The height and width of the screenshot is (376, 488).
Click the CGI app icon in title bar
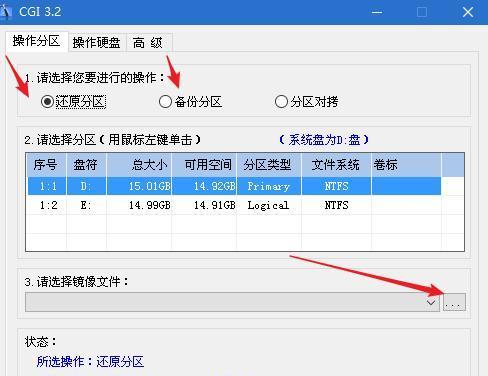coord(6,11)
